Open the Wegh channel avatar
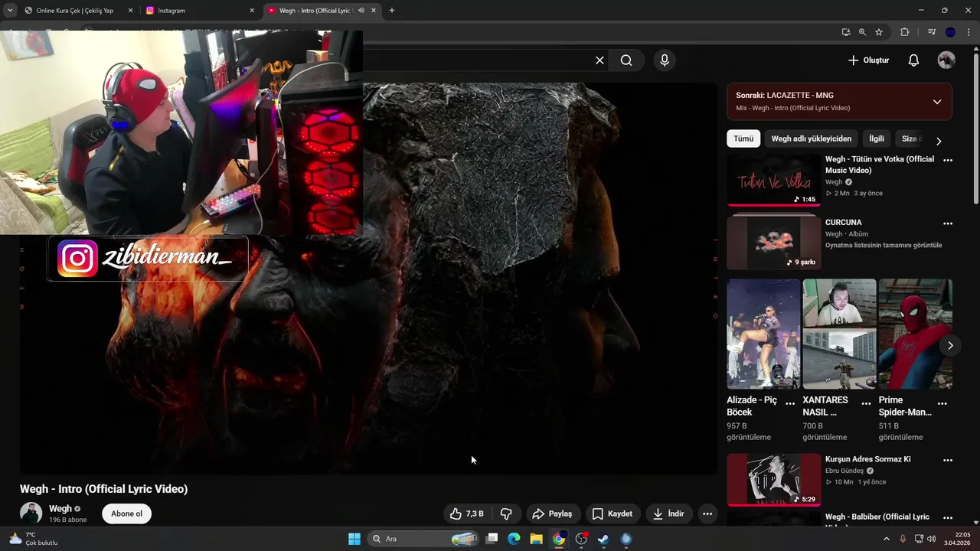 click(x=31, y=514)
